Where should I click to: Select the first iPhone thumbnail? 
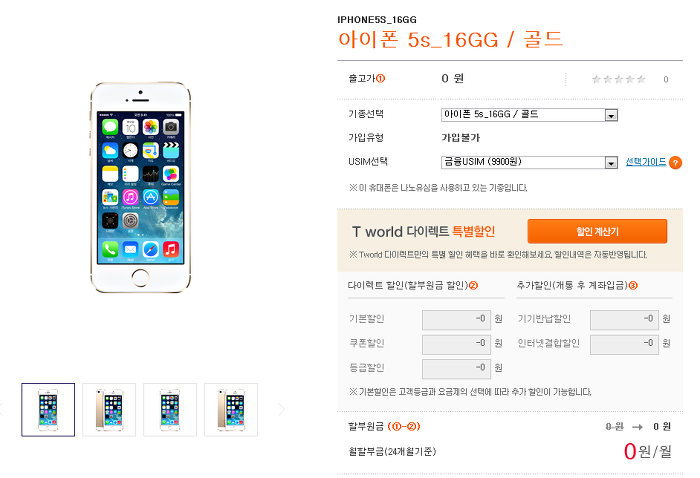48,410
